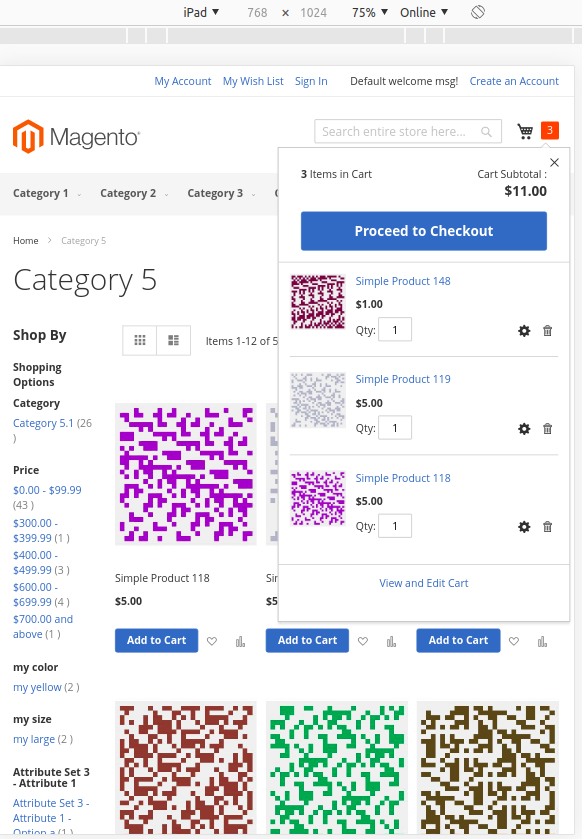The image size is (582, 839).
Task: Switch to grid view mode
Action: [140, 340]
